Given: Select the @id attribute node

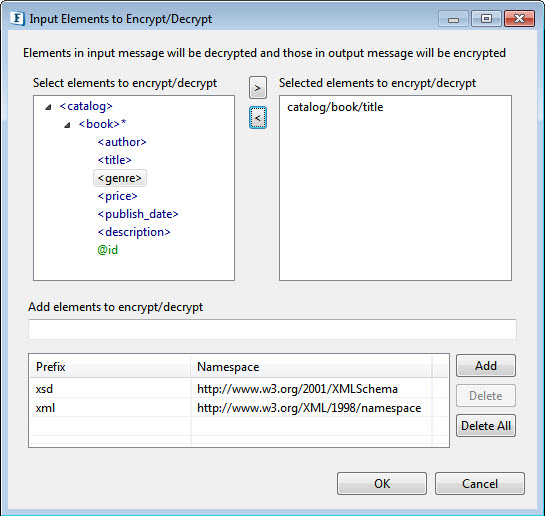Looking at the screenshot, I should point(107,250).
